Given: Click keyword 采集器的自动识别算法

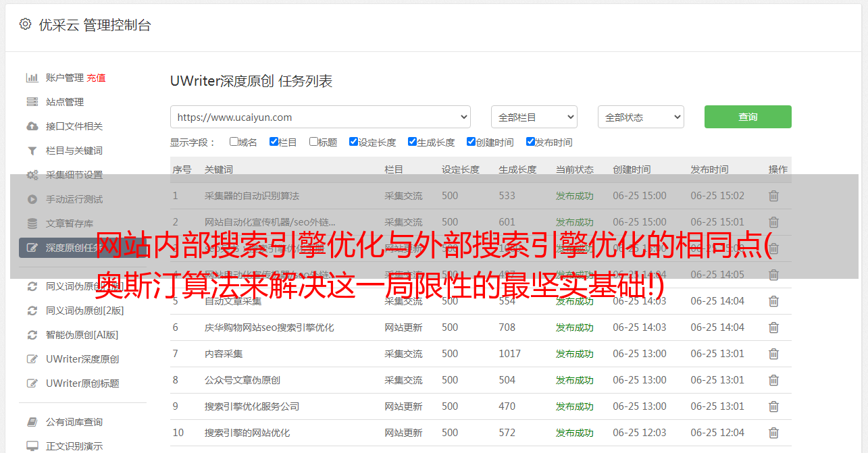Looking at the screenshot, I should (x=252, y=196).
